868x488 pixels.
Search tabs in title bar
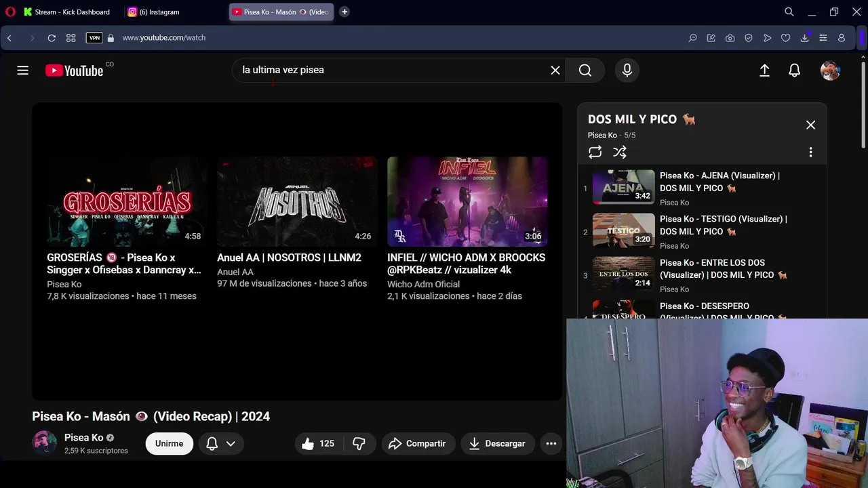pos(789,12)
